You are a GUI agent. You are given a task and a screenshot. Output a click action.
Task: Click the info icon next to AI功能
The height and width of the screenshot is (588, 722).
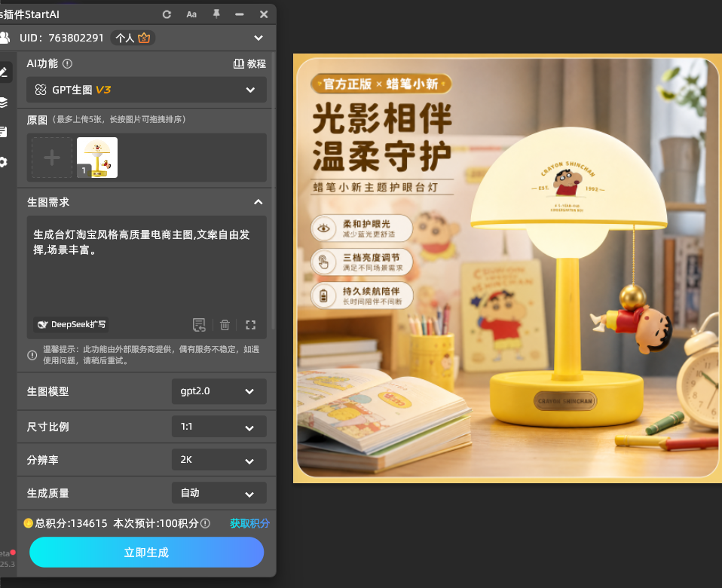67,63
